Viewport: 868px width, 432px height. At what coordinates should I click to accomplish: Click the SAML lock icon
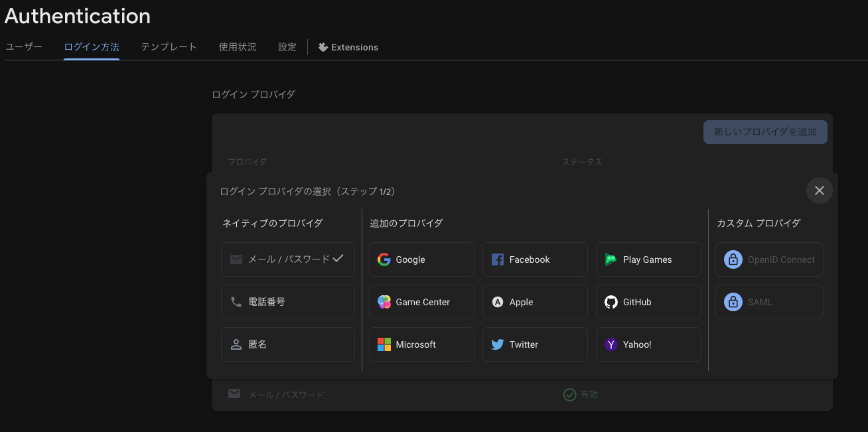click(x=733, y=302)
